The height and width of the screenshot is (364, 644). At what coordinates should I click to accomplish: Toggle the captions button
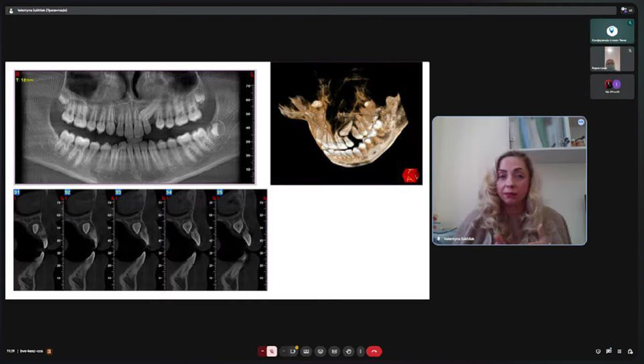click(334, 351)
